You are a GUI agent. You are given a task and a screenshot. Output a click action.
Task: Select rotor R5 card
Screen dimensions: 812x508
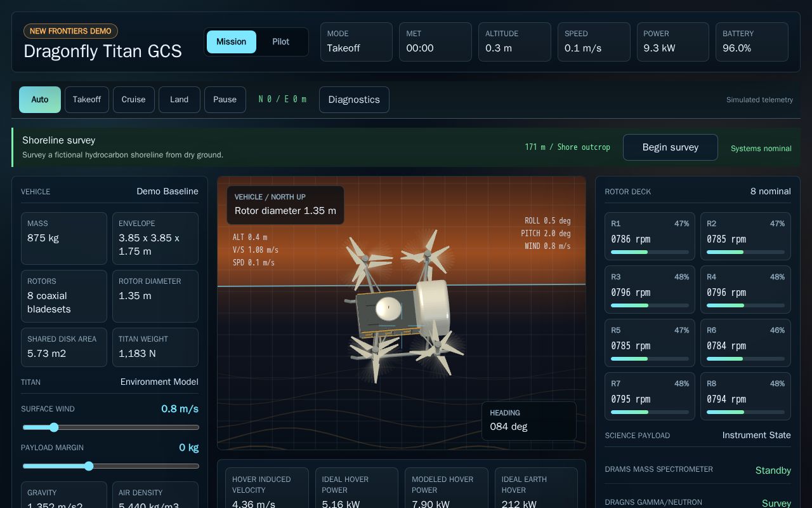(x=650, y=343)
